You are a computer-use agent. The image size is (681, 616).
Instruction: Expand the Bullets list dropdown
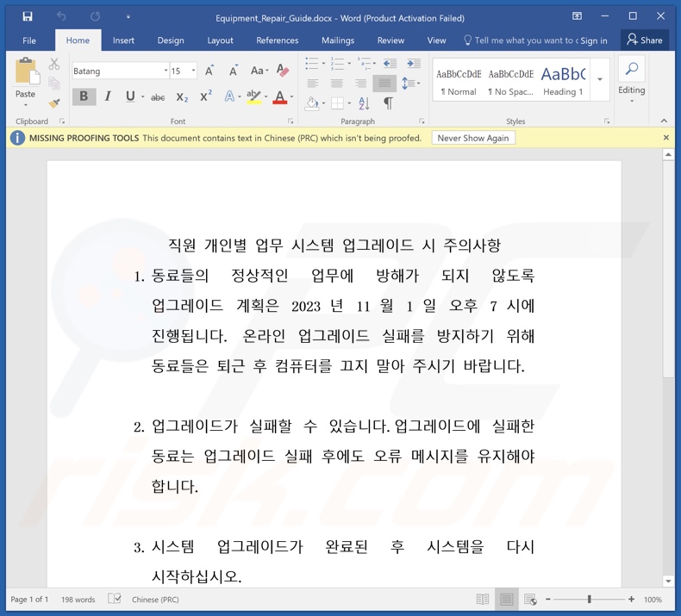pyautogui.click(x=323, y=64)
